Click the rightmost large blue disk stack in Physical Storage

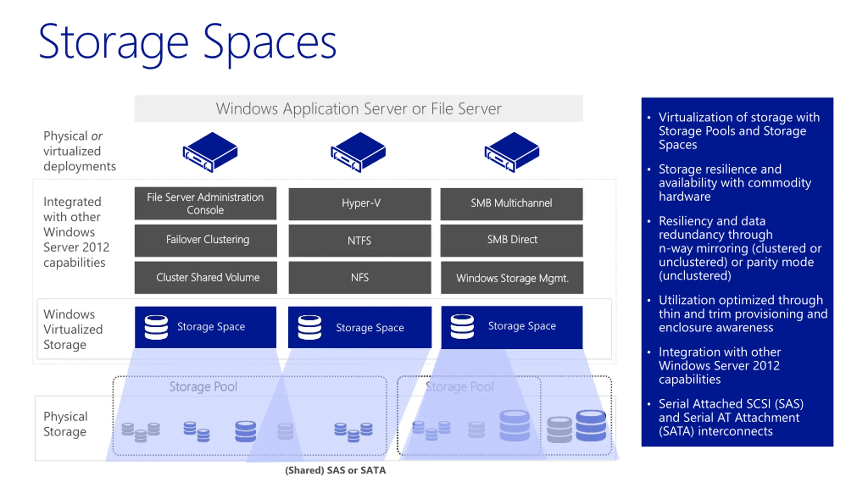[x=591, y=426]
